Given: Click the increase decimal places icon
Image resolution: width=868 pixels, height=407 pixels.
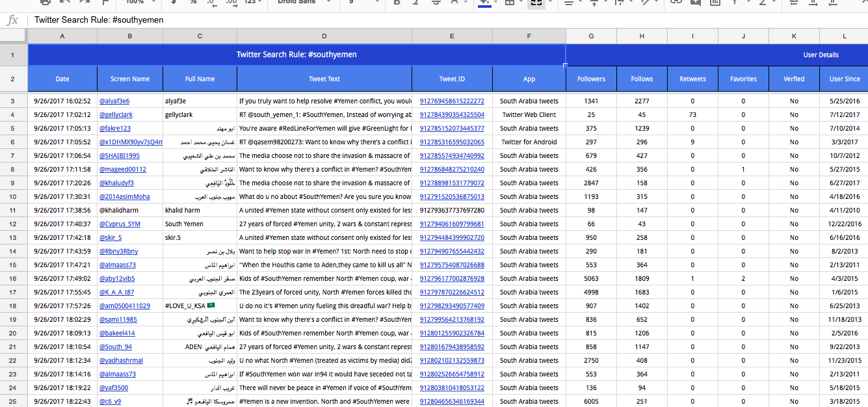Looking at the screenshot, I should [231, 3].
